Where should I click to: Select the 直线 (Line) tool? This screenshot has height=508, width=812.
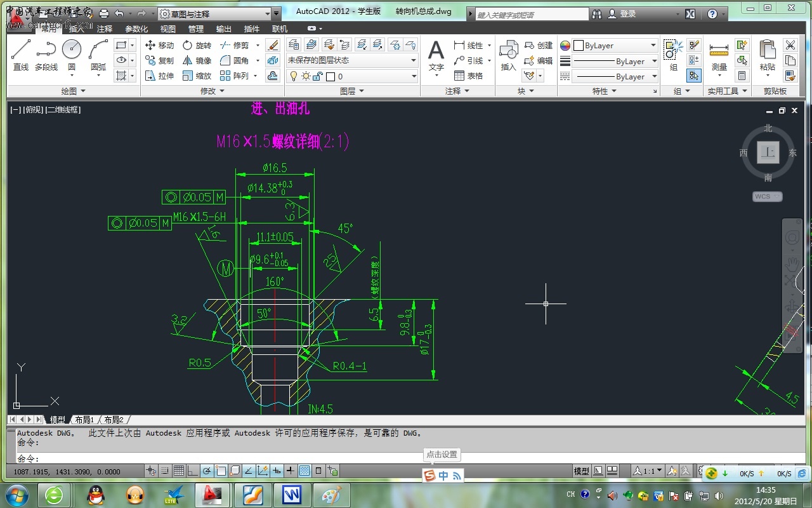20,55
